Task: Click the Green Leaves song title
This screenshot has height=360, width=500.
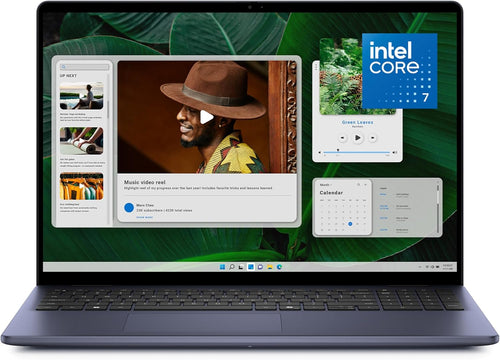Action: (x=357, y=122)
